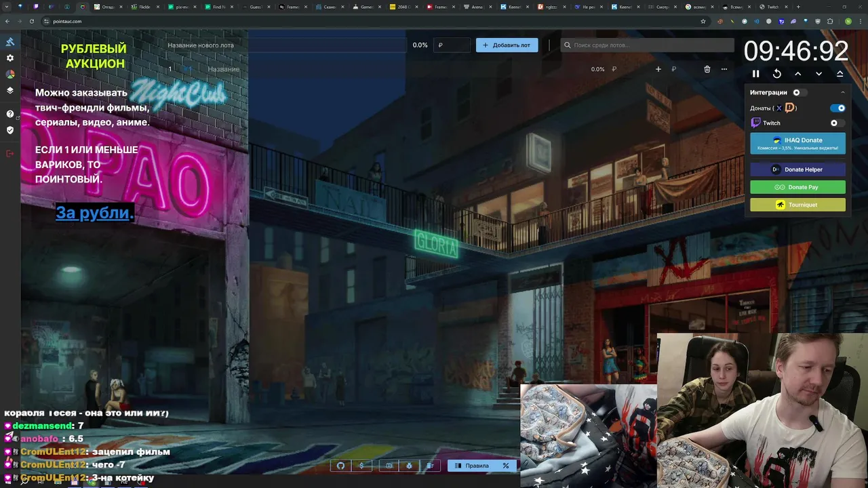Open settings gear in Pointauc sidebar

click(10, 58)
